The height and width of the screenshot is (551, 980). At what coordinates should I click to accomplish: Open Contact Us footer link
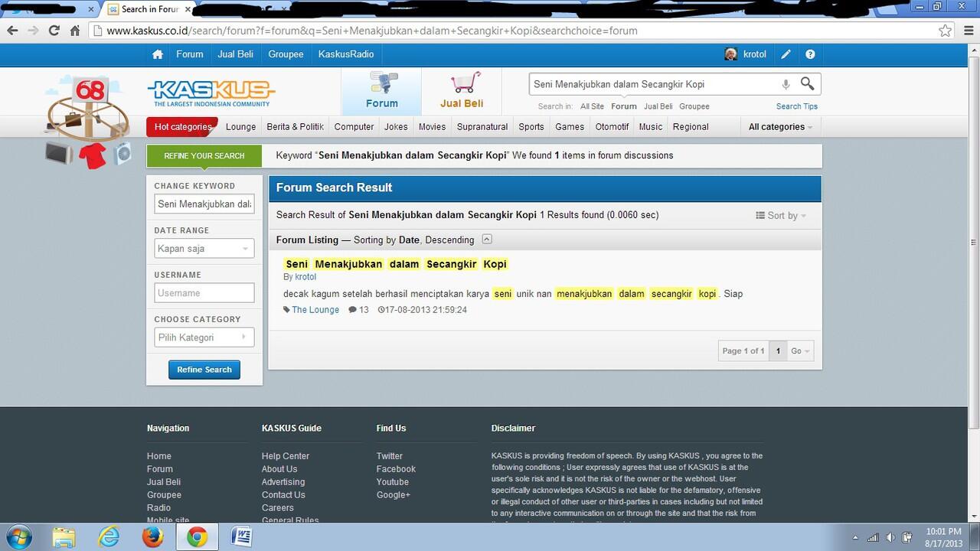coord(283,495)
